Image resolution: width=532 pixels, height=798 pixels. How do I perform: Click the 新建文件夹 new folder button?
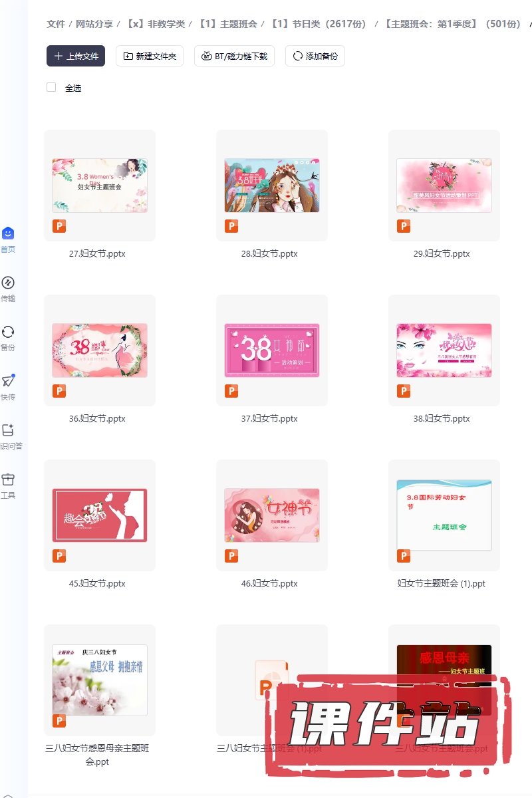(x=149, y=56)
